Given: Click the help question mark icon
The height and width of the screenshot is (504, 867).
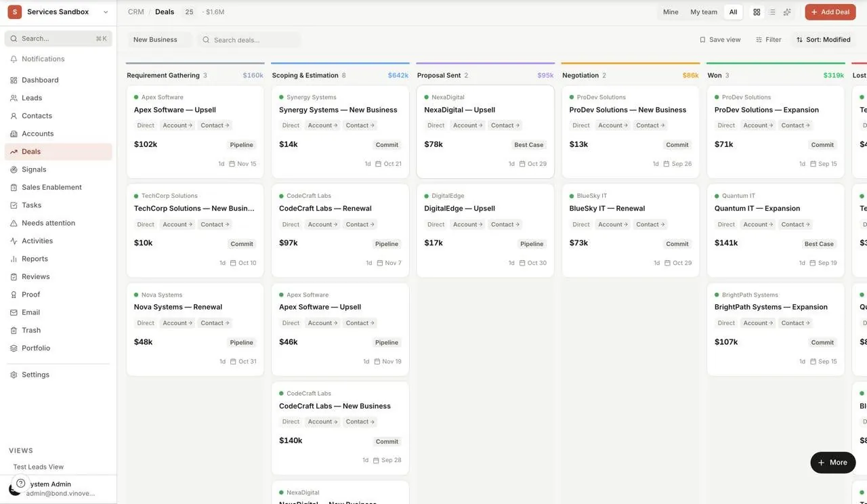Looking at the screenshot, I should [x=21, y=484].
